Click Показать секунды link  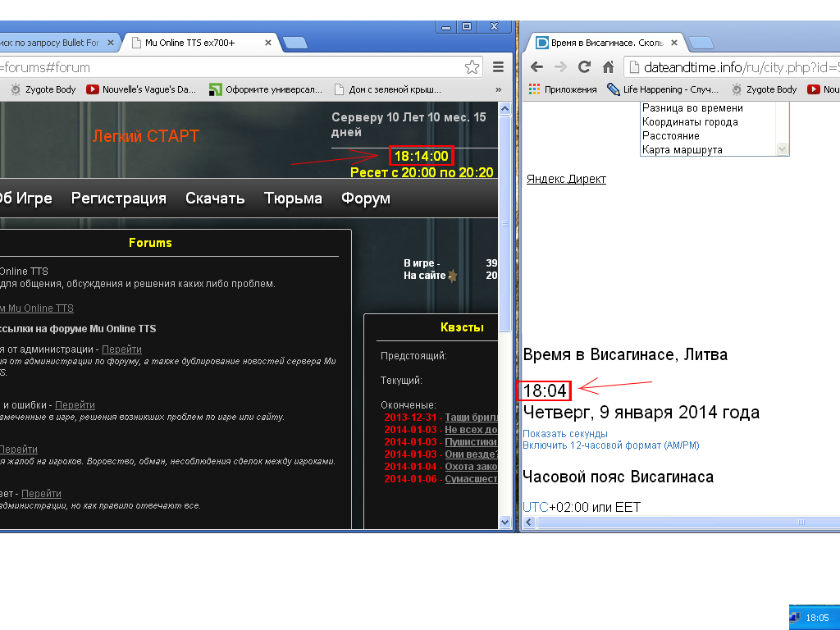point(565,433)
